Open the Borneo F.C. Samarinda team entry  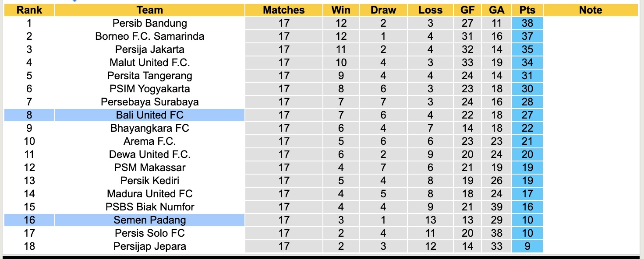coord(149,36)
